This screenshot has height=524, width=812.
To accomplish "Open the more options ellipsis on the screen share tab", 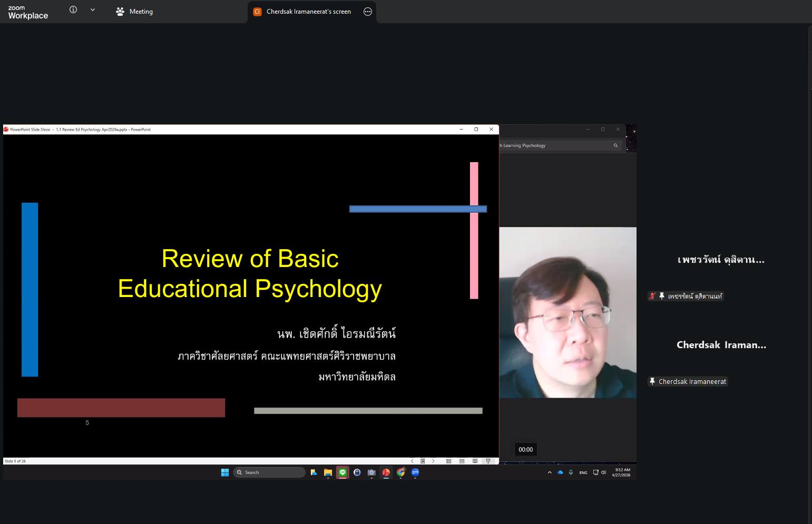I will tap(368, 12).
